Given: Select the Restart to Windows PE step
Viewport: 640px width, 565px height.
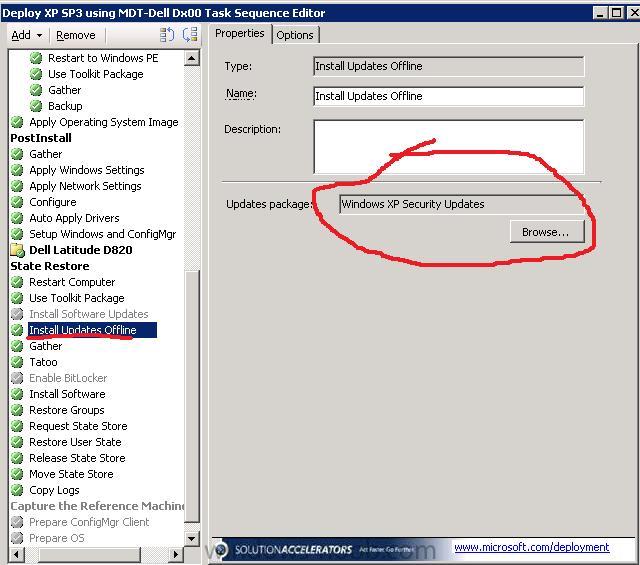Looking at the screenshot, I should [103, 58].
